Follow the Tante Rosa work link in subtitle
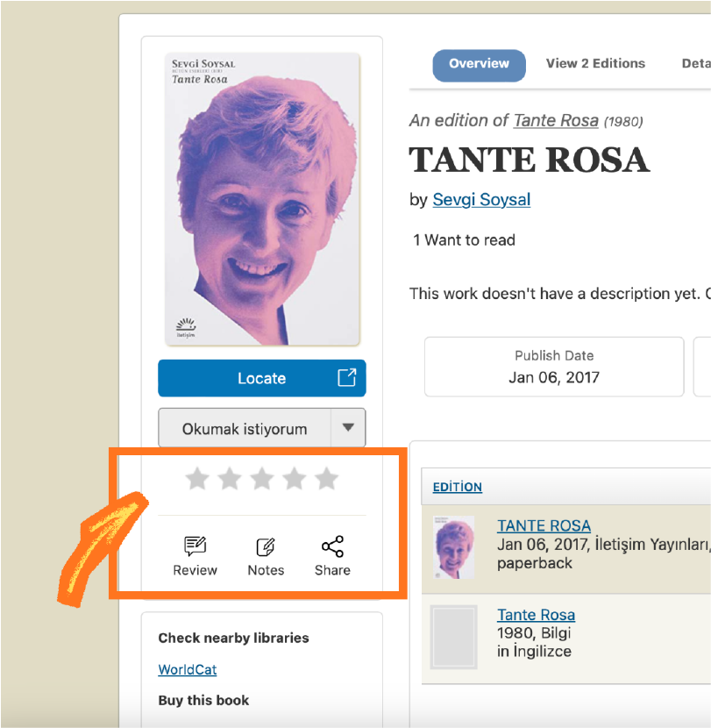The image size is (711, 728). point(556,121)
